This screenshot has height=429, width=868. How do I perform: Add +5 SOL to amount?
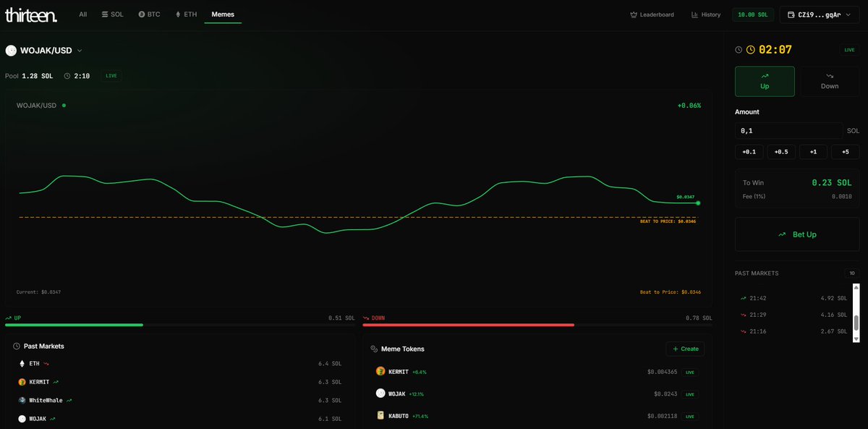pyautogui.click(x=845, y=152)
